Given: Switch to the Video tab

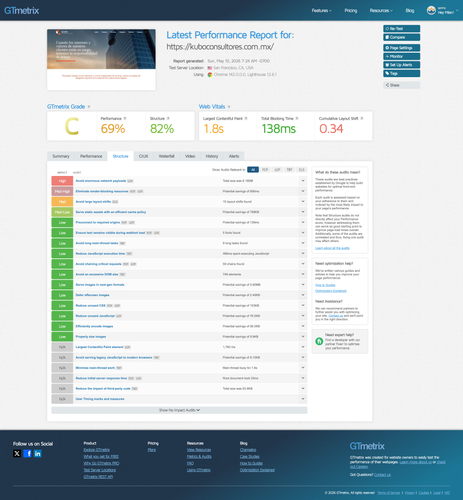Looking at the screenshot, I should [190, 156].
